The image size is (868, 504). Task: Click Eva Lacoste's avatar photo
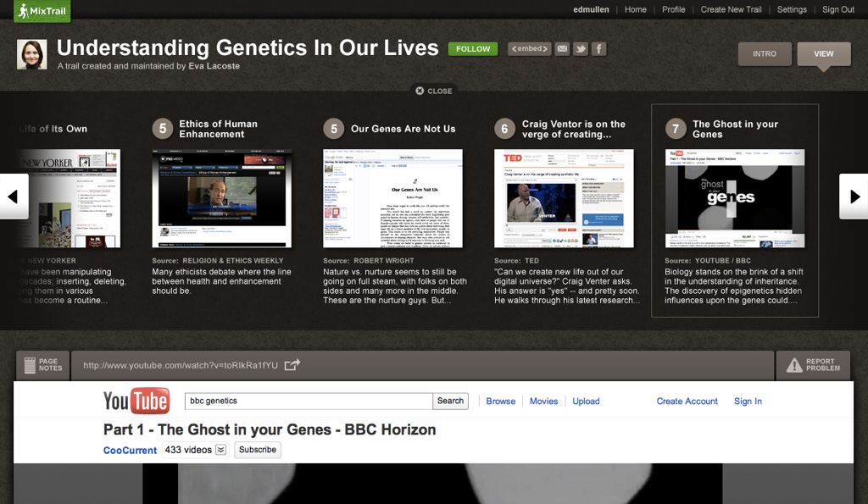point(31,54)
